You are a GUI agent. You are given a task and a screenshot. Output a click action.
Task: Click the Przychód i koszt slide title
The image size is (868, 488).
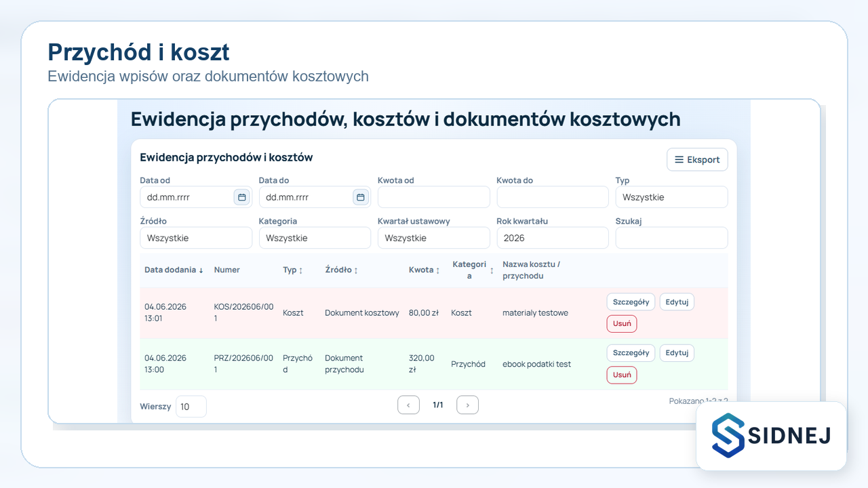[x=138, y=52]
